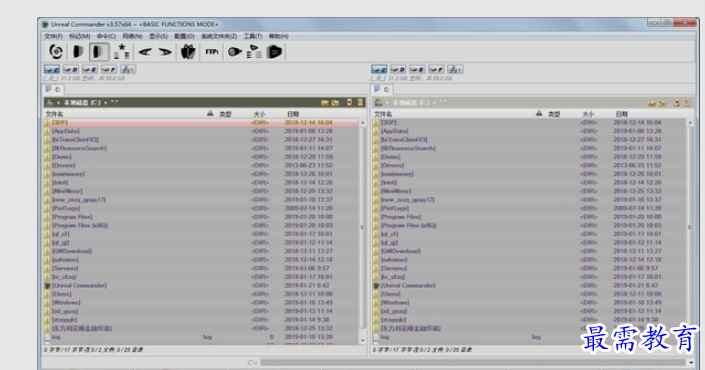Open the 标记(M) menu

click(x=80, y=36)
